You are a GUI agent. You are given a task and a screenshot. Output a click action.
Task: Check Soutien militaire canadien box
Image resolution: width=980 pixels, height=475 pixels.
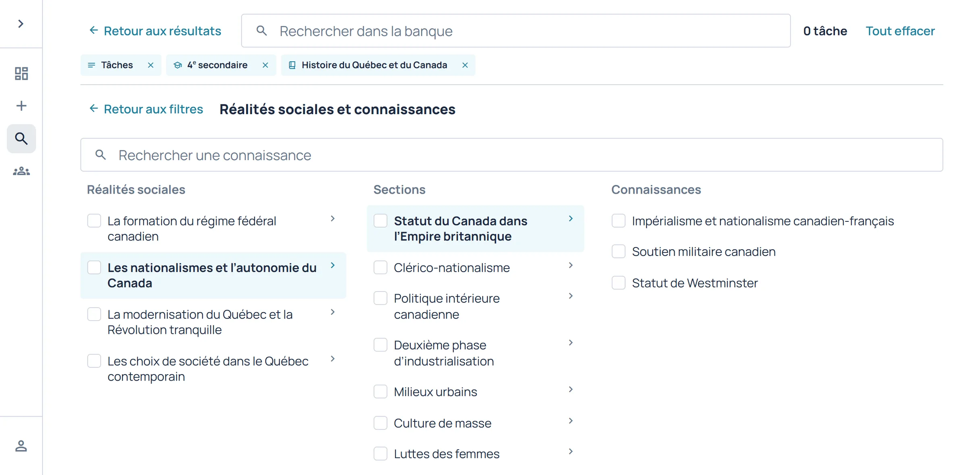[619, 252]
